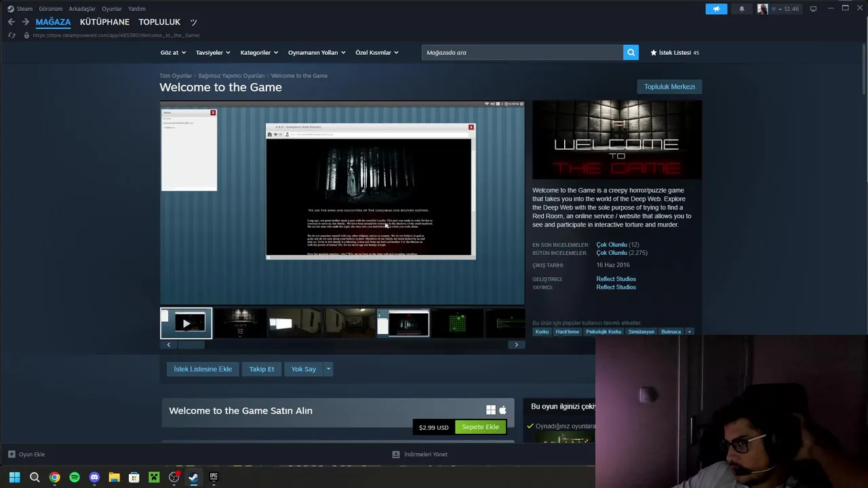Viewport: 868px width, 488px height.
Task: Expand the Özel Kısımlar dropdown
Action: (377, 52)
